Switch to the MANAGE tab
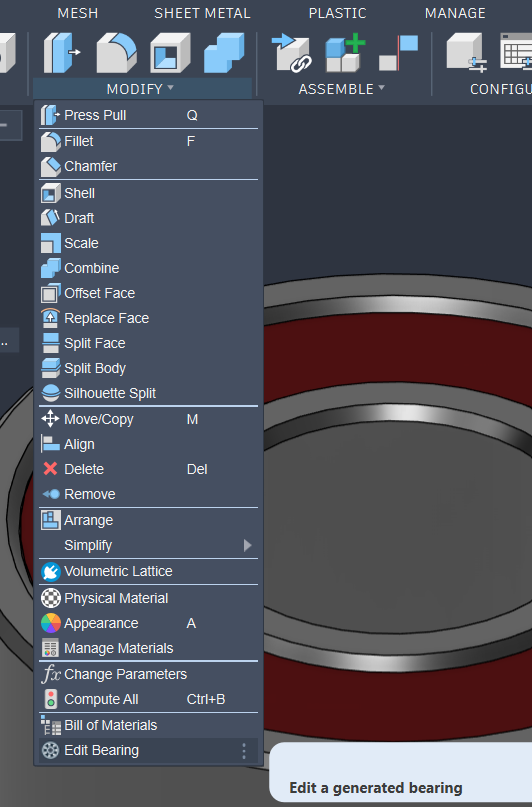This screenshot has width=532, height=807. coord(455,13)
